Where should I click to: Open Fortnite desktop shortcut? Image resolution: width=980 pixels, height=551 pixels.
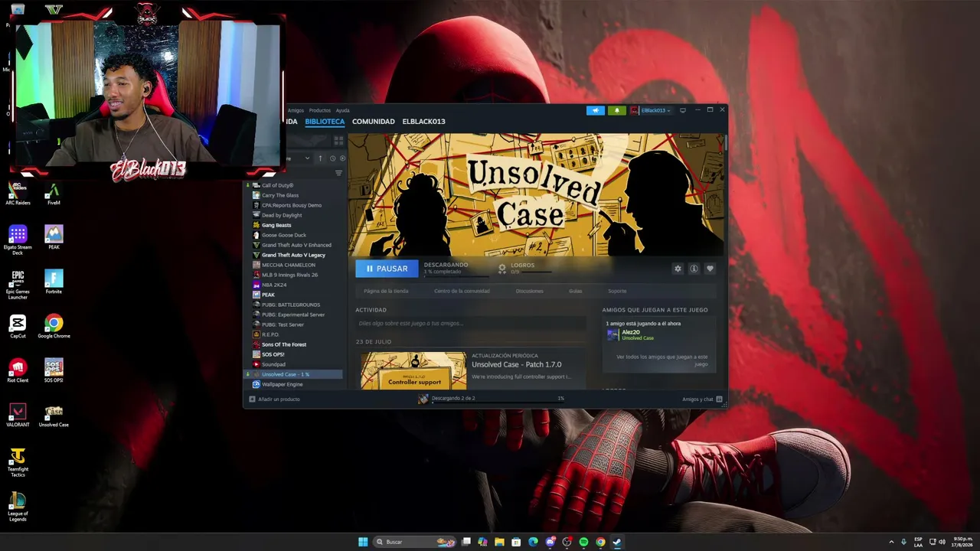pos(54,282)
